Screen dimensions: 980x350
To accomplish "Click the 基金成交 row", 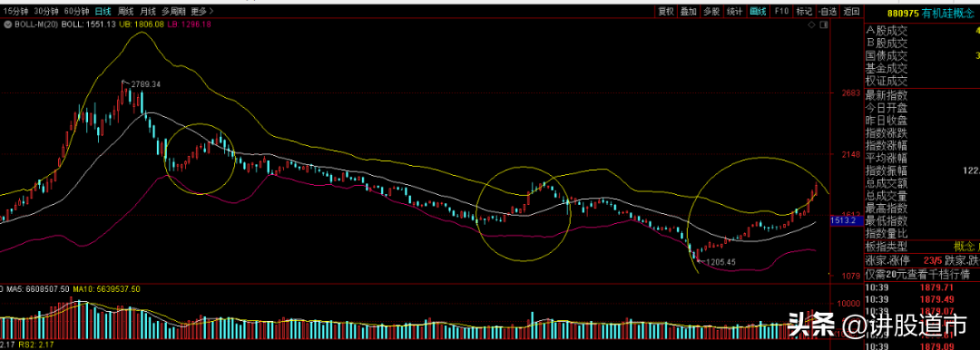I will 922,68.
